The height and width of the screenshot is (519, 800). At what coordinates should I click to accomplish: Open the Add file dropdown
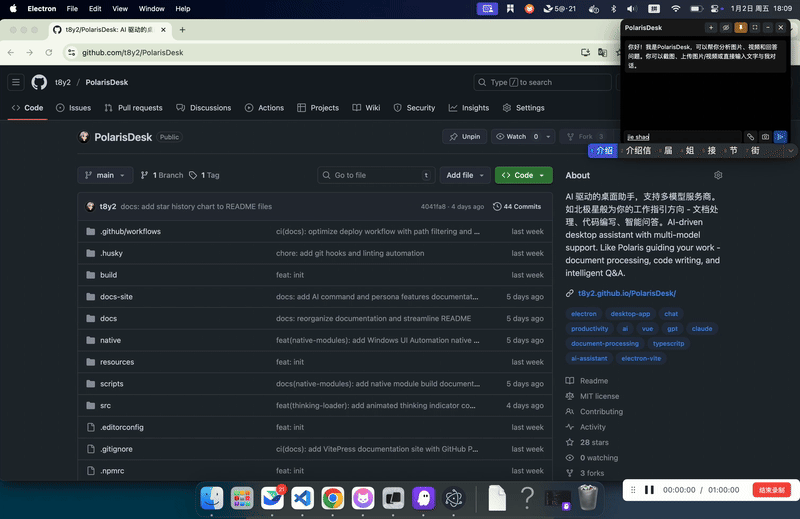[465, 175]
